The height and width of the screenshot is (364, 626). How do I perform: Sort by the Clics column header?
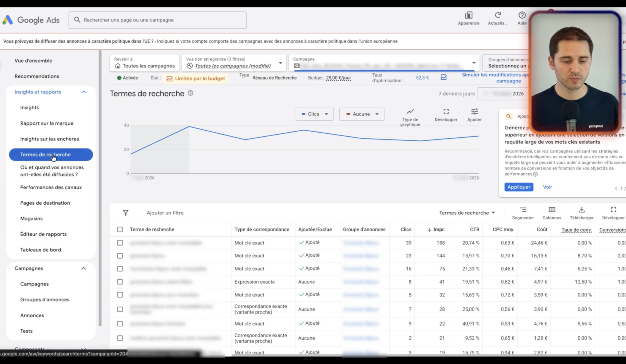(406, 229)
